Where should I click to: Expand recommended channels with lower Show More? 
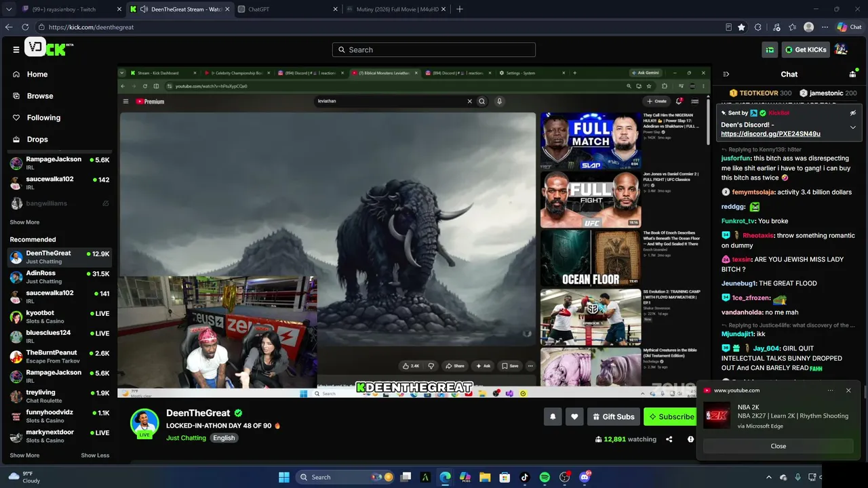pyautogui.click(x=24, y=455)
